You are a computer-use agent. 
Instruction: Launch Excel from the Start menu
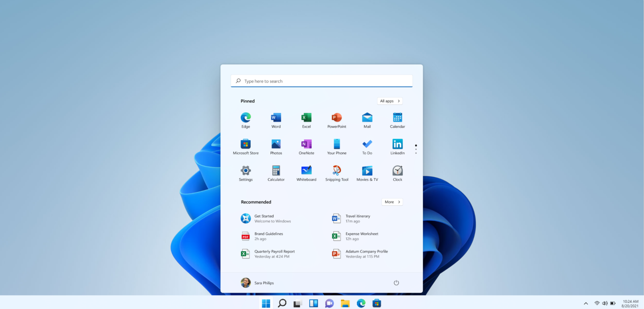[x=306, y=119]
